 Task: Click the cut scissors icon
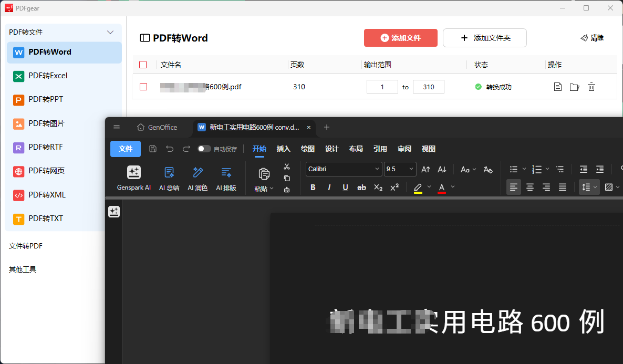286,167
